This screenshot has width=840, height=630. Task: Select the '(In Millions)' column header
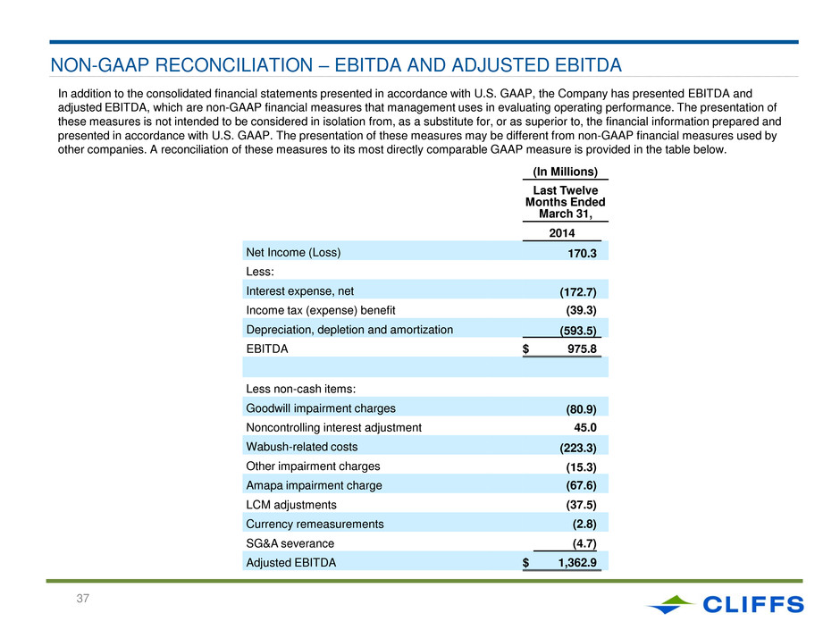point(565,172)
